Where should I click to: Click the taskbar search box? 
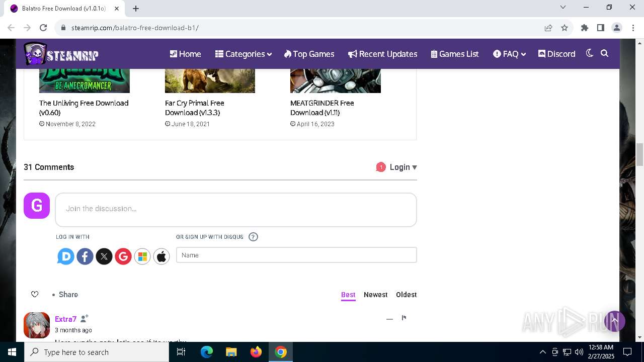pos(97,352)
